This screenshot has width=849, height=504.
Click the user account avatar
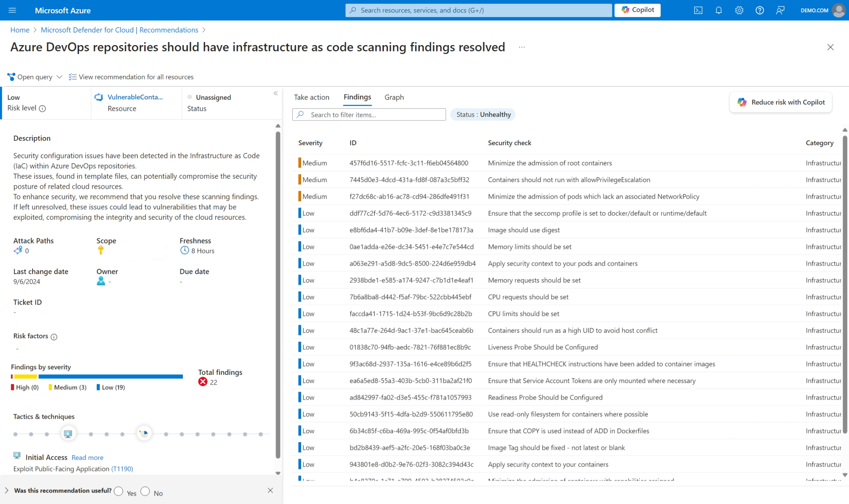pyautogui.click(x=839, y=10)
